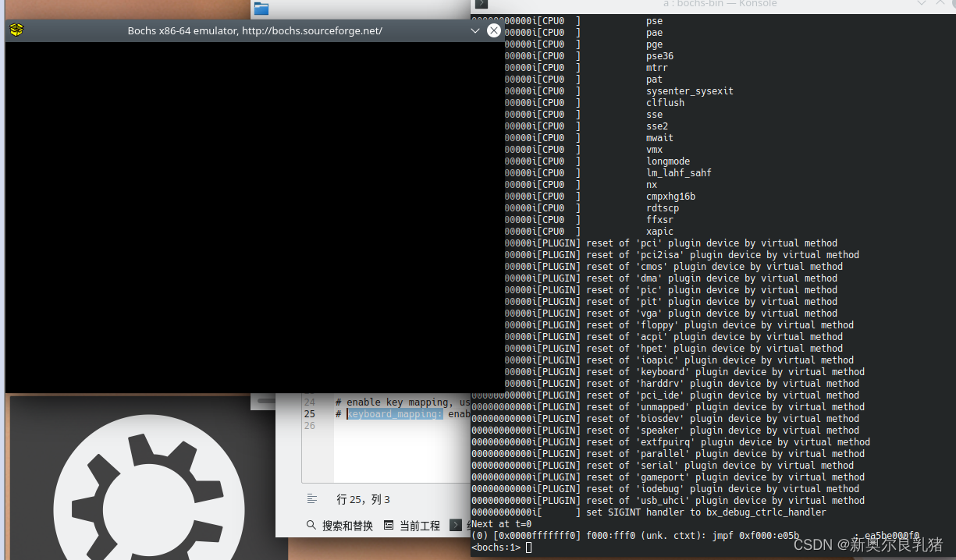Click the blue folder icon behind Bochs
Image resolution: width=956 pixels, height=560 pixels.
coord(261,9)
